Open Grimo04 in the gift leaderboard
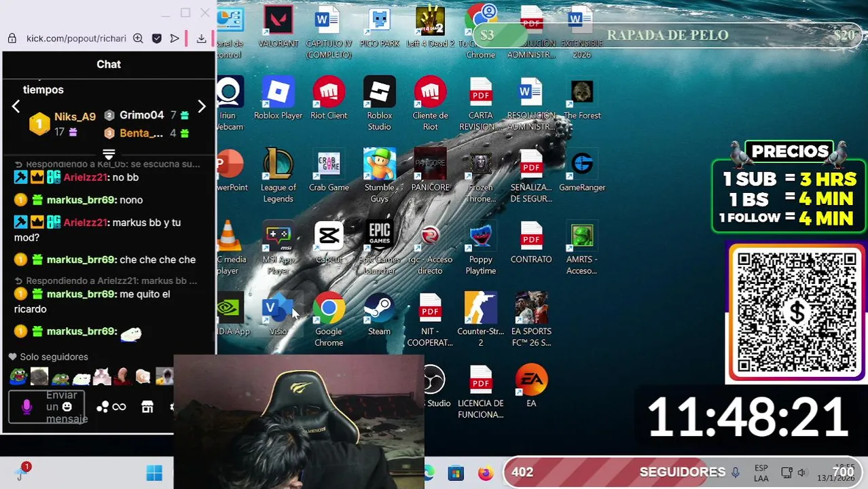This screenshot has height=489, width=868. tap(141, 115)
